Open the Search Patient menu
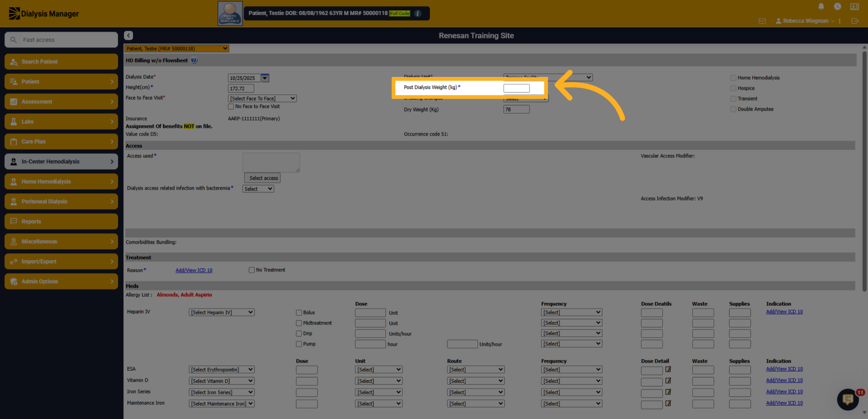Image resolution: width=868 pixels, height=419 pixels. pyautogui.click(x=61, y=61)
